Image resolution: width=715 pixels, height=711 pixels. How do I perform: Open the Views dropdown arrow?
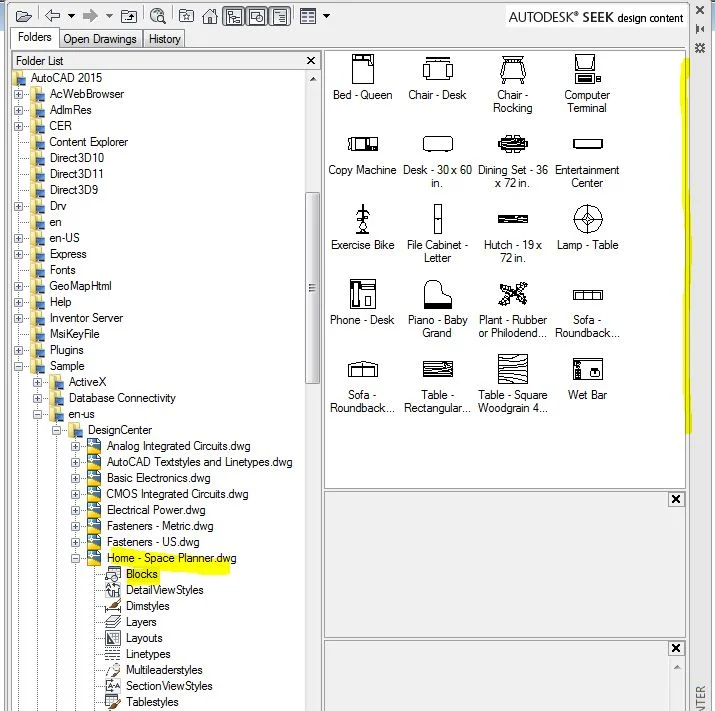326,16
